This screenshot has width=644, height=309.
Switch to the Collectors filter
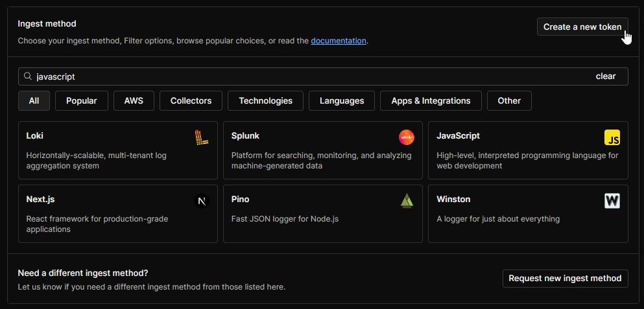191,100
